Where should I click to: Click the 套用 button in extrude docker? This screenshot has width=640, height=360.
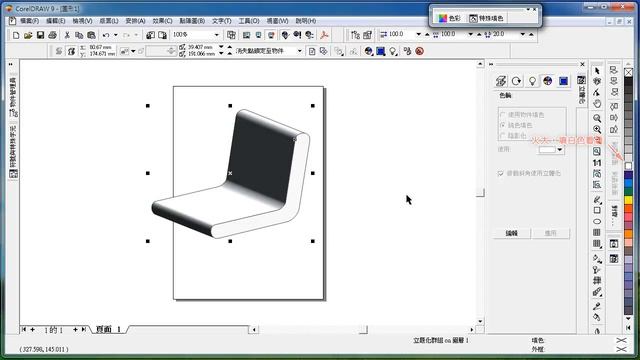(x=550, y=233)
